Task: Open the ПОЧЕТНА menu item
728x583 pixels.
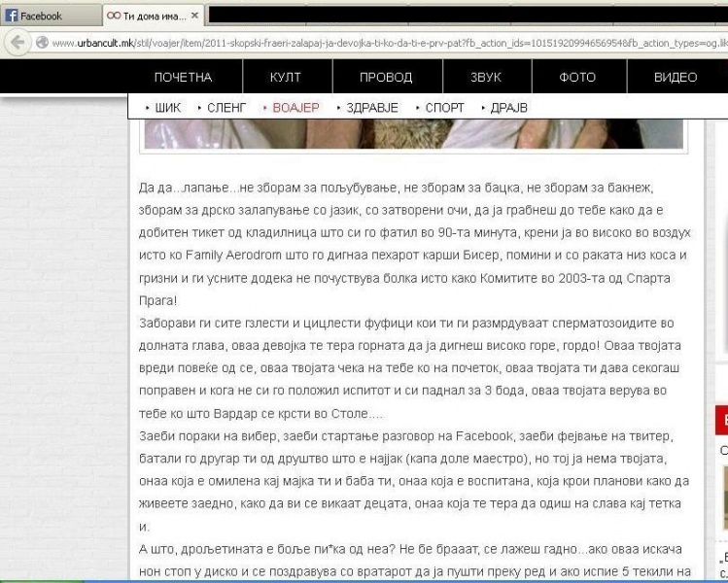Action: (183, 78)
